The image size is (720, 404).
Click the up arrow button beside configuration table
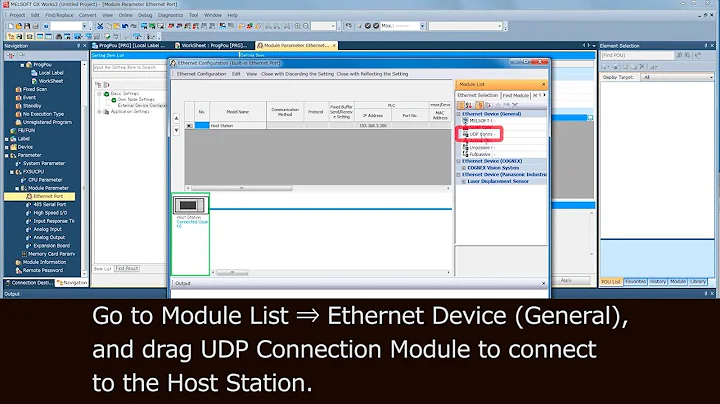point(176,118)
